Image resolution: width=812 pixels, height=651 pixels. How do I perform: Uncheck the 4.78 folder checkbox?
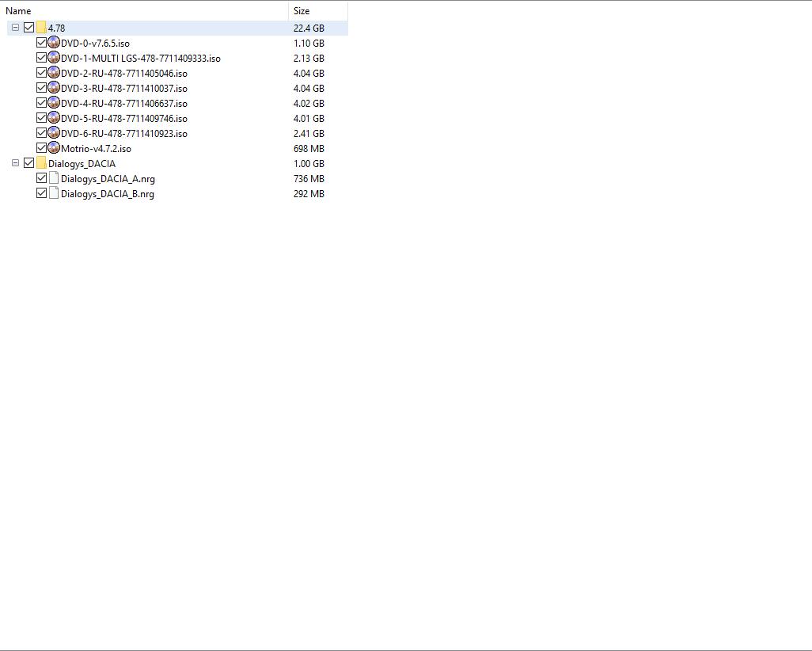(29, 28)
